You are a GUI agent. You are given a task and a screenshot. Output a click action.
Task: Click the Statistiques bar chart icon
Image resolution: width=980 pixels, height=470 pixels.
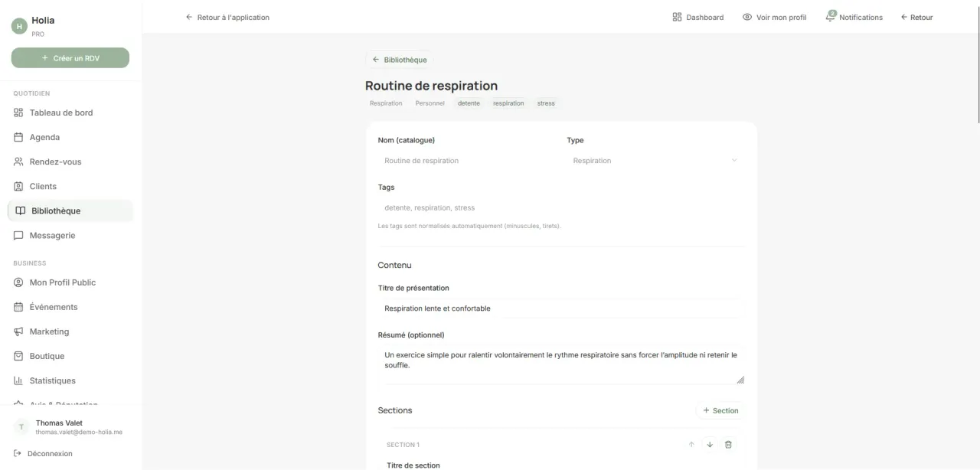19,380
